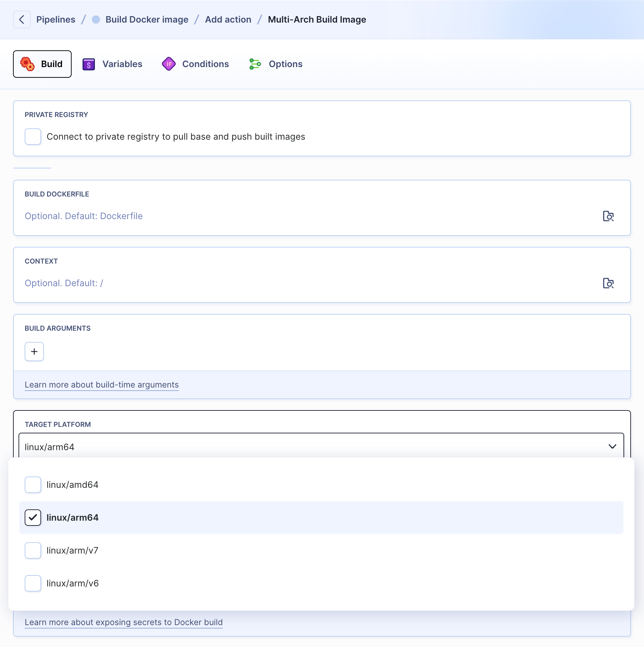Open Learn more about exposing secrets link
644x647 pixels.
124,622
